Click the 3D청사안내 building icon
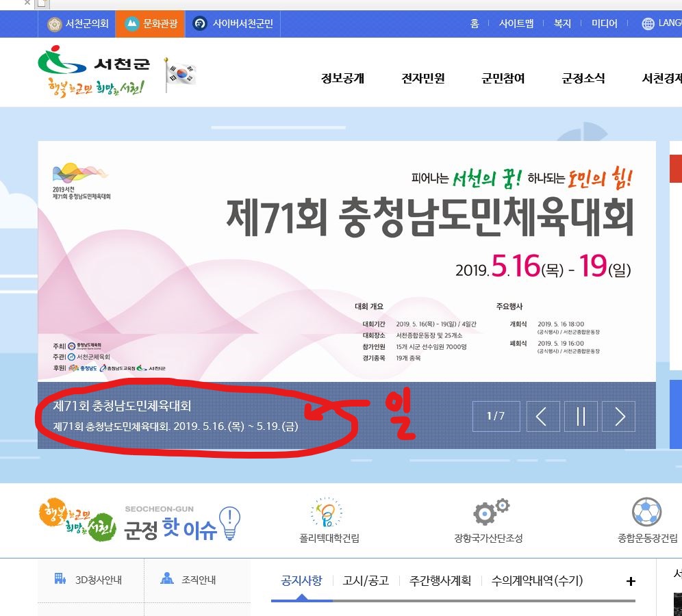682x616 pixels. (x=60, y=578)
